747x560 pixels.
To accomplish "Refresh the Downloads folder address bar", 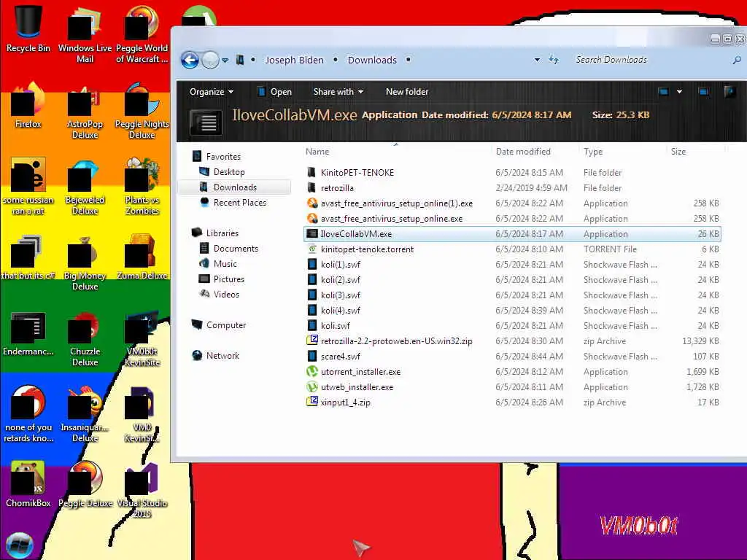I will pyautogui.click(x=554, y=60).
